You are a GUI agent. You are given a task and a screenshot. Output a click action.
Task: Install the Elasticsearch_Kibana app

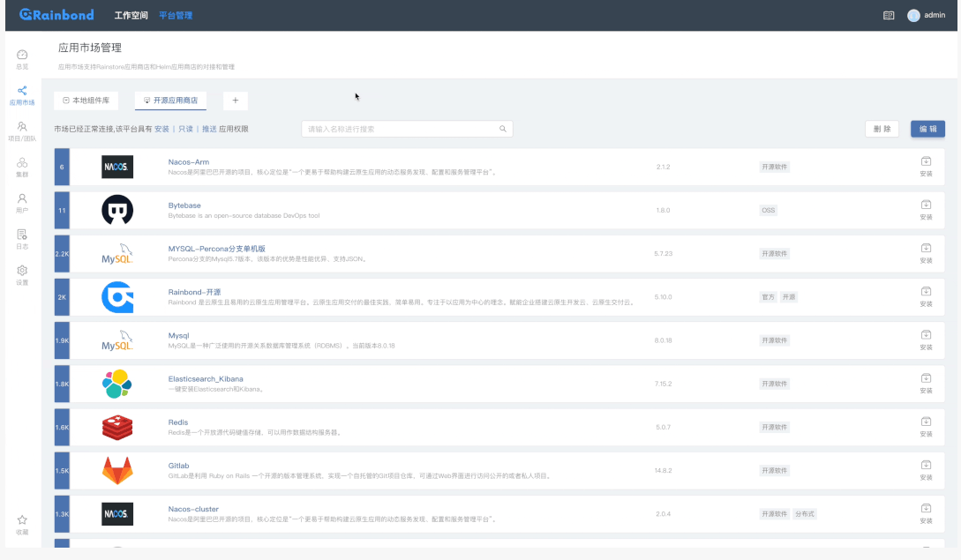tap(926, 384)
